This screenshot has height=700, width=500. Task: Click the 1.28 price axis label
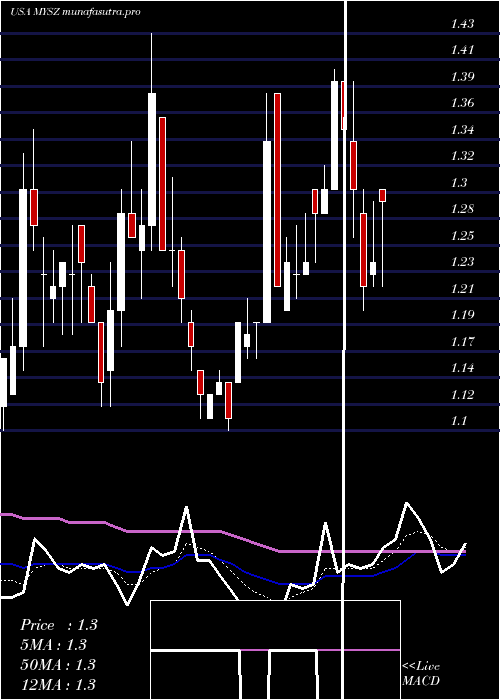pos(462,209)
